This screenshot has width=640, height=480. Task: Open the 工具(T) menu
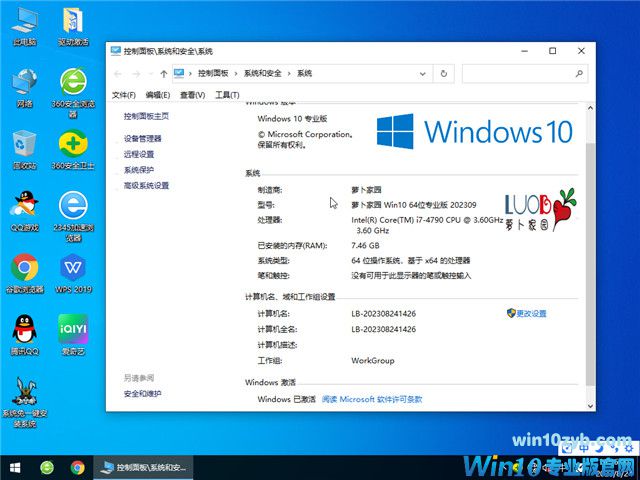[x=227, y=95]
